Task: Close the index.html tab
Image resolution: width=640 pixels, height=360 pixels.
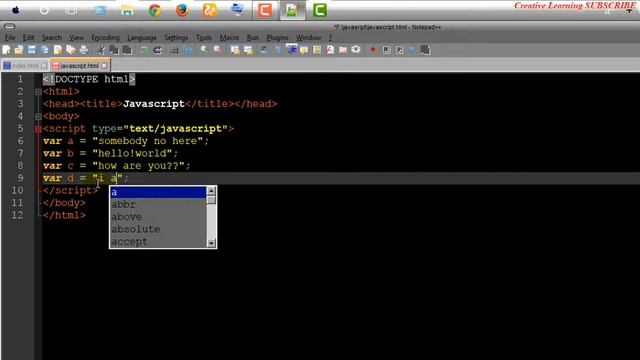Action: tap(44, 65)
